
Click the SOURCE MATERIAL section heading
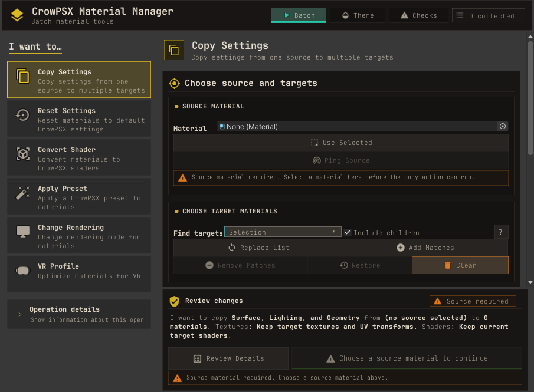point(213,107)
